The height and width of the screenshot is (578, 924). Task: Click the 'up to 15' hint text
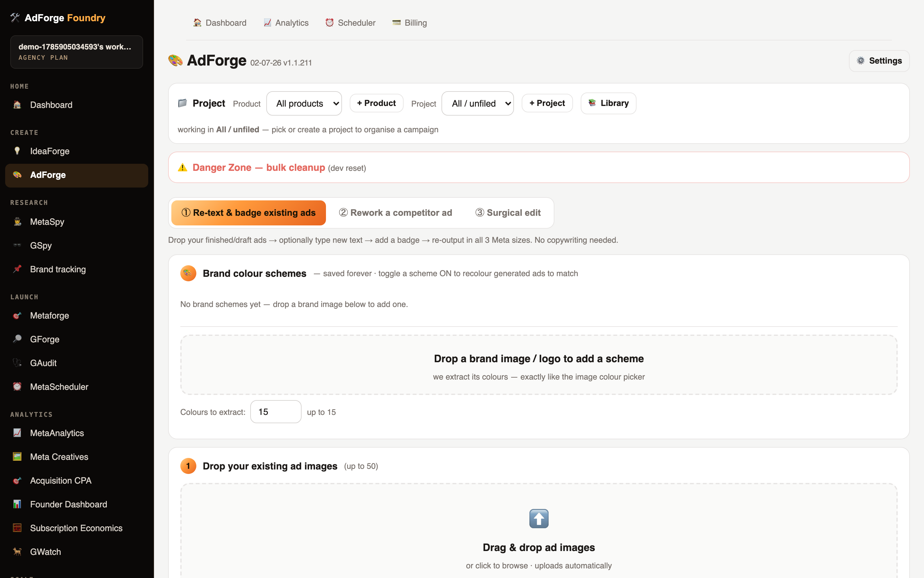click(321, 412)
